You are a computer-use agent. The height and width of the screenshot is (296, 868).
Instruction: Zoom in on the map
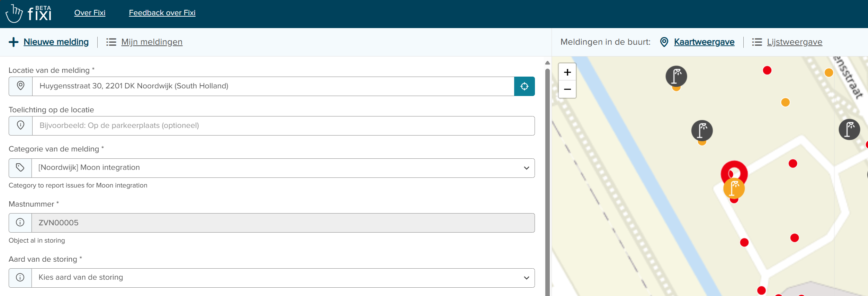pyautogui.click(x=567, y=72)
